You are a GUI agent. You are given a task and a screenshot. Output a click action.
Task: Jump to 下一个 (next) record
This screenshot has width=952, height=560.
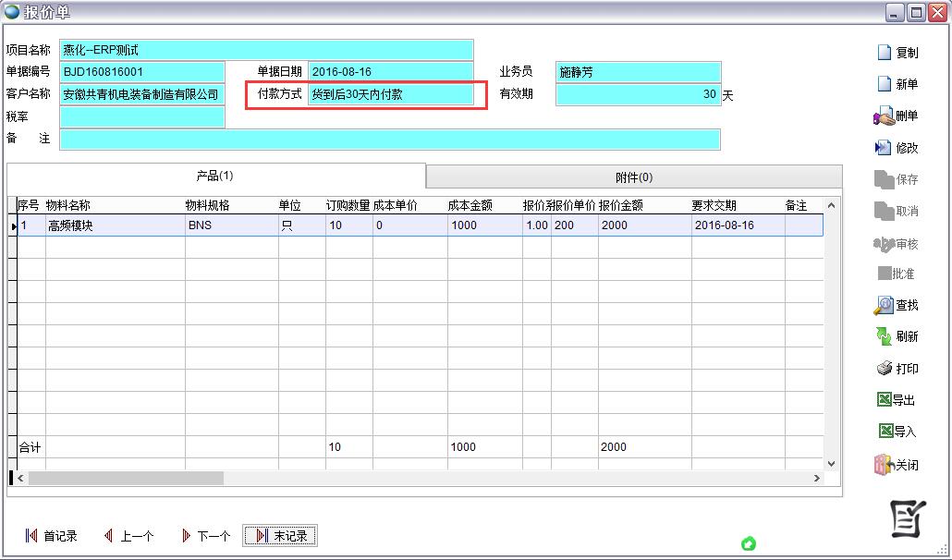(x=205, y=536)
